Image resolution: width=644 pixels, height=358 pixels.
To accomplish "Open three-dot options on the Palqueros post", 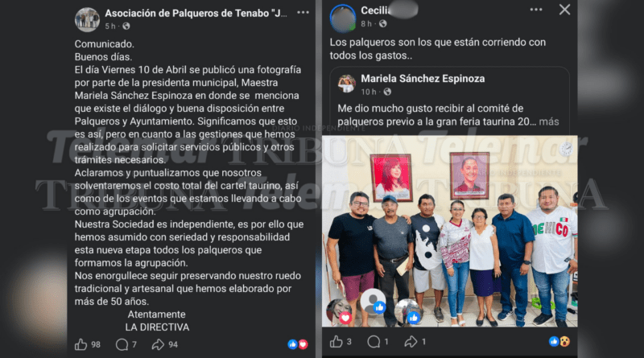I will (x=303, y=12).
